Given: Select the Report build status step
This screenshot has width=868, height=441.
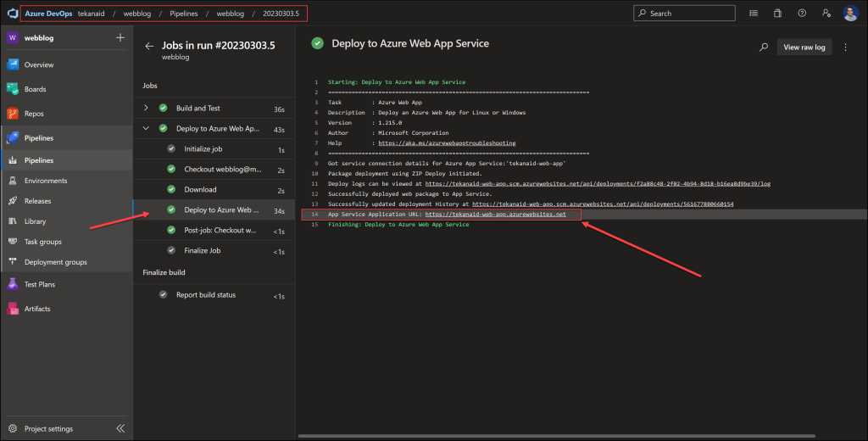Looking at the screenshot, I should point(214,295).
